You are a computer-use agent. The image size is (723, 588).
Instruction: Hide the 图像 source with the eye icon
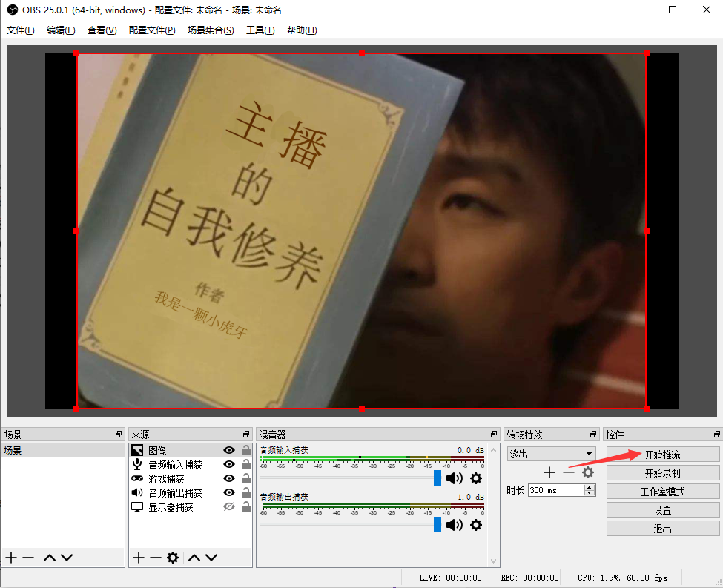[x=229, y=450]
